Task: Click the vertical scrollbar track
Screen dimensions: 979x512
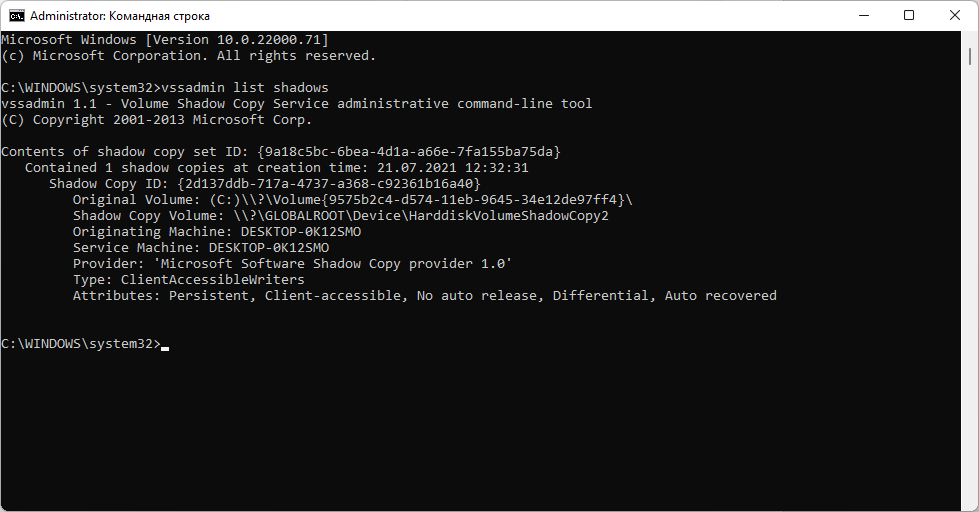Action: coord(970,300)
